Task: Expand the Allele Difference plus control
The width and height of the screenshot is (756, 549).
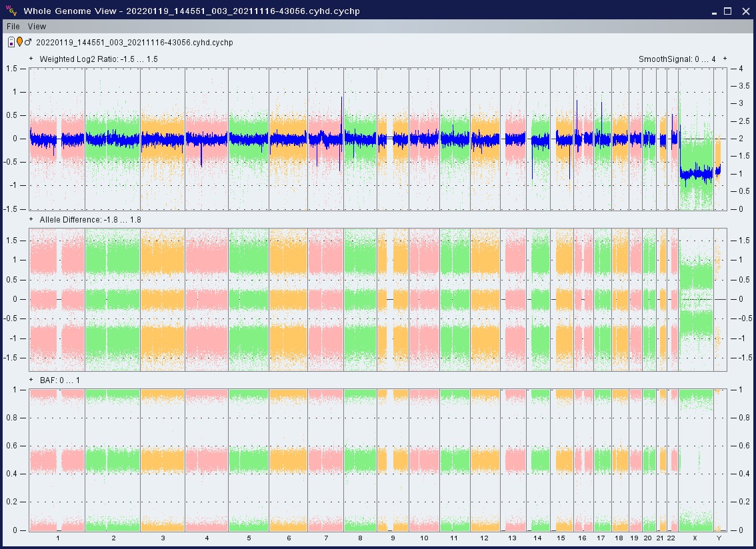Action: tap(31, 220)
